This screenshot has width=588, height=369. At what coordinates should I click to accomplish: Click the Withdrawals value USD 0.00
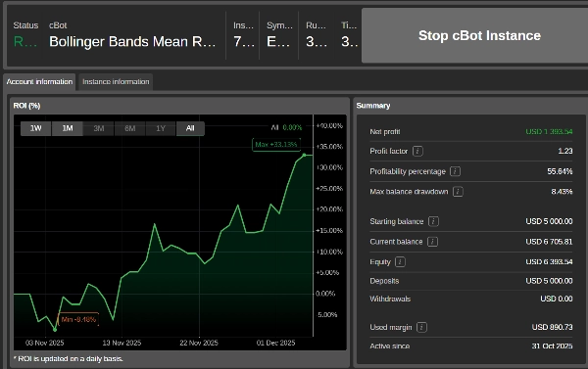[x=557, y=299]
